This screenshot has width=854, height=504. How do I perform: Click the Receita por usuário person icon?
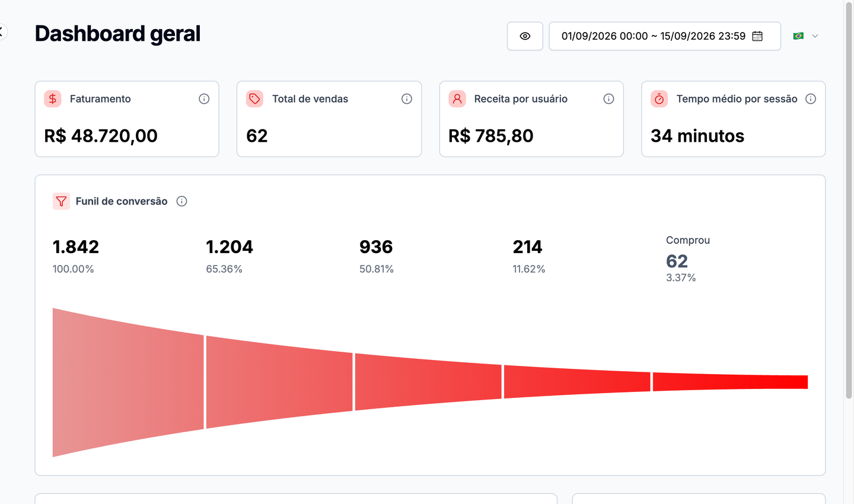[x=457, y=99]
